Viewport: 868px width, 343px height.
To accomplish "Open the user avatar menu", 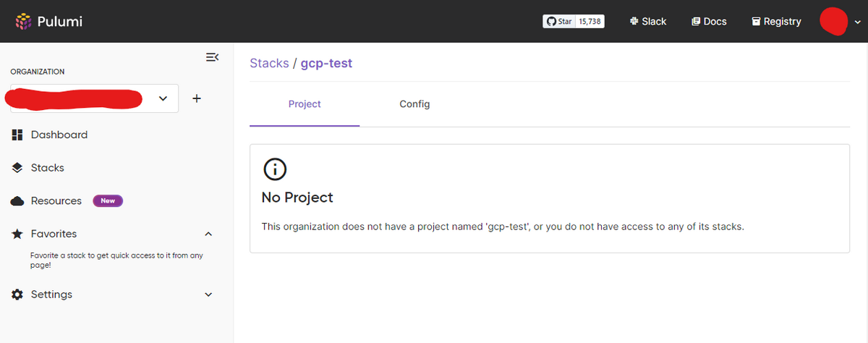I will 833,21.
